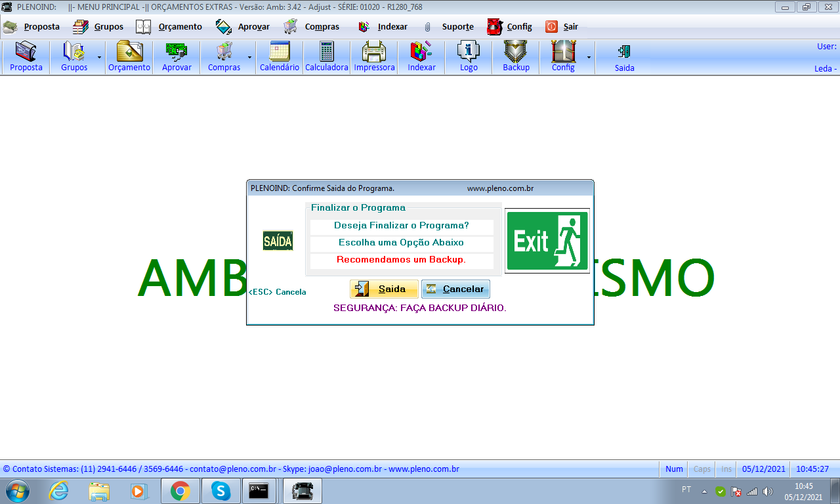
Task: Click the Num indicator in status bar
Action: (x=674, y=469)
